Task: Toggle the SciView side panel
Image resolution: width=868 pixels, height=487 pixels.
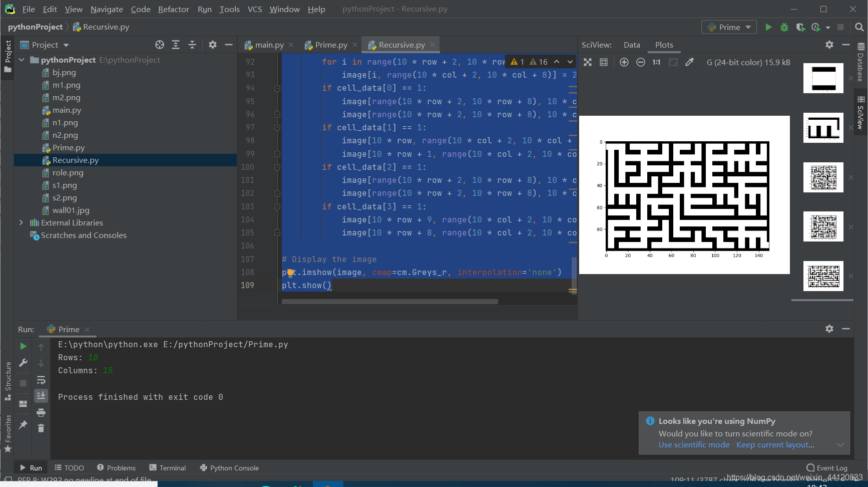Action: point(860,113)
